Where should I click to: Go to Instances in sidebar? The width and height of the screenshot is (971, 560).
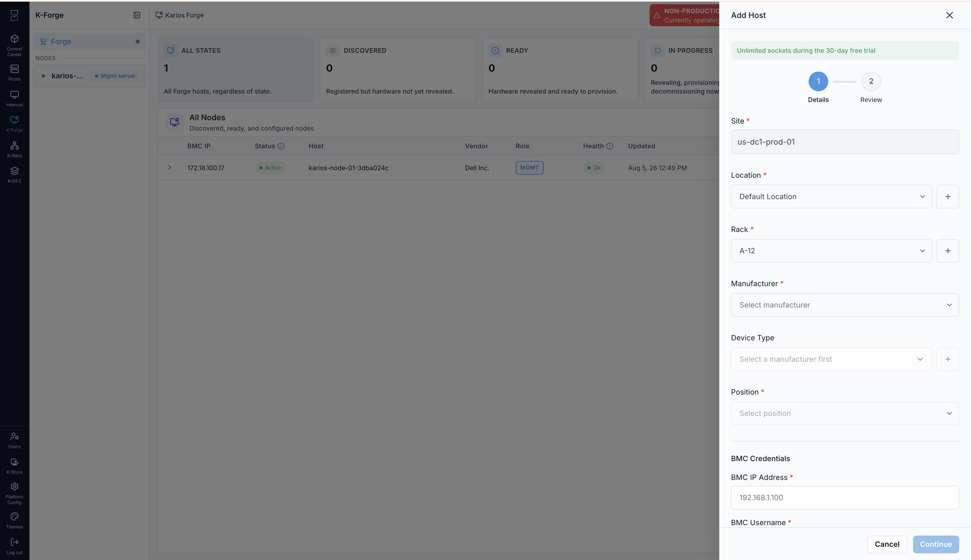[14, 99]
